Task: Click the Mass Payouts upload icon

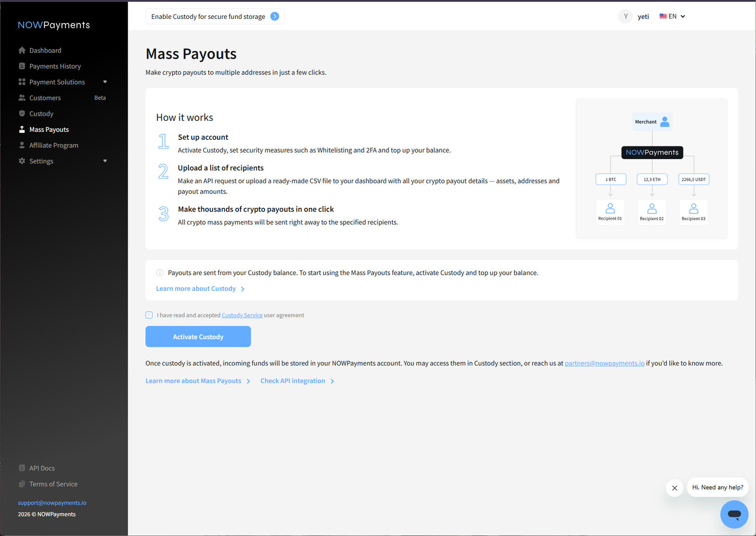Action: coord(22,129)
